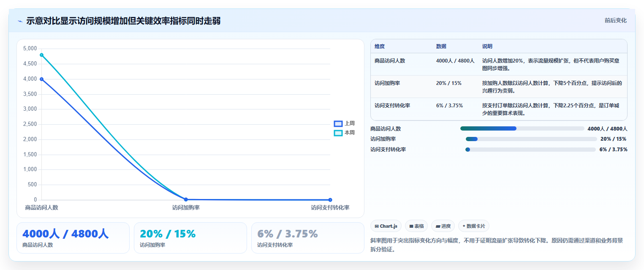The height and width of the screenshot is (270, 644).
Task: Click the header title 示意对比显示访问规模增加
Action: 123,21
